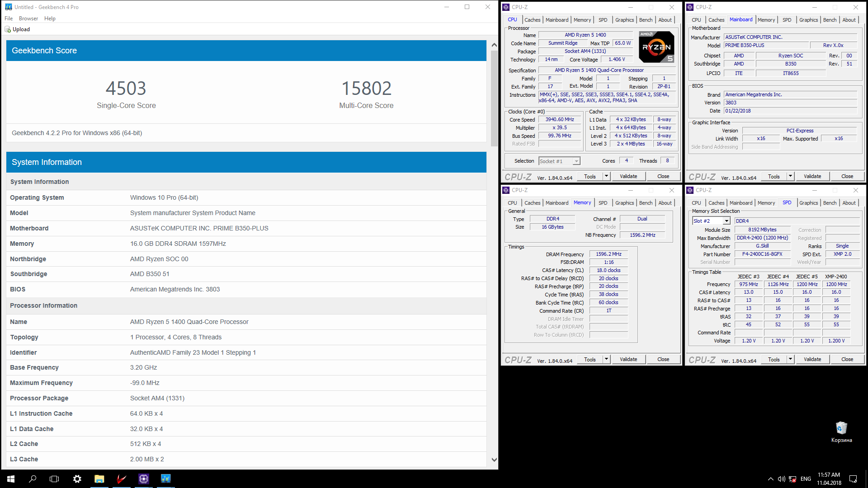Screen dimensions: 868x488
Task: Click the CPU Name field 'AMD Ryzen 5 1400'
Action: coord(585,35)
